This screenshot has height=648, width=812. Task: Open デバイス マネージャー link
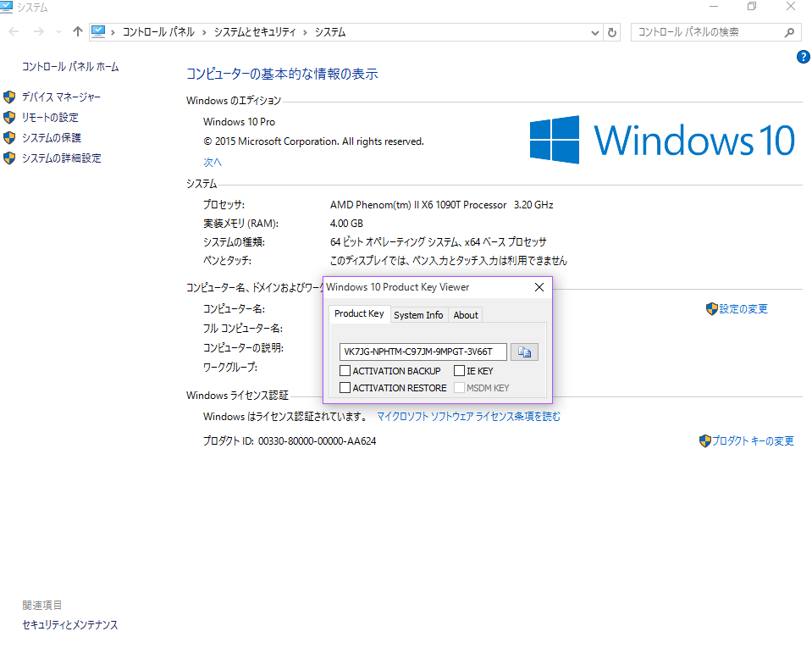(61, 97)
